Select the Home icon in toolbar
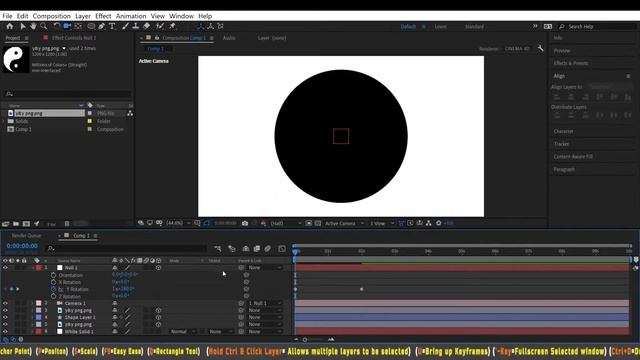Viewport: 640px width, 360px height. pos(9,26)
